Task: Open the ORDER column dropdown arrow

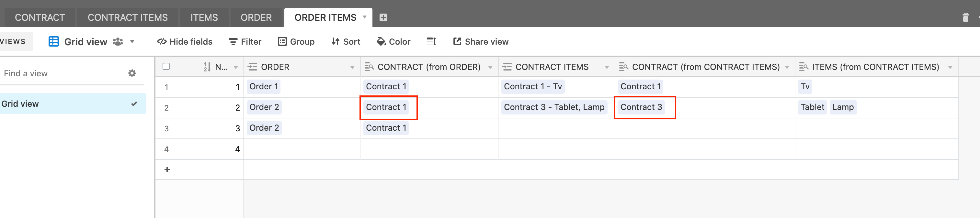Action: click(352, 67)
